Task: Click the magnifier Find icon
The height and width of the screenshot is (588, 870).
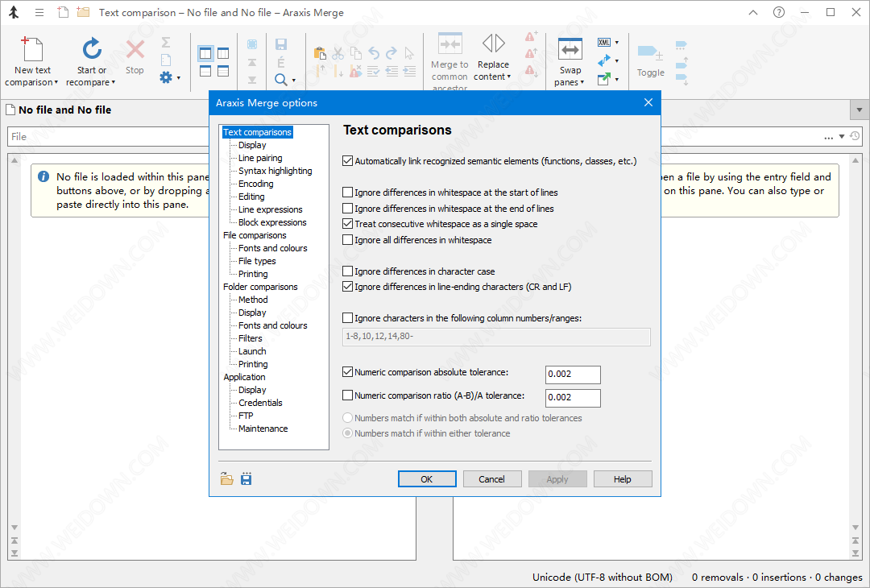Action: pyautogui.click(x=281, y=80)
